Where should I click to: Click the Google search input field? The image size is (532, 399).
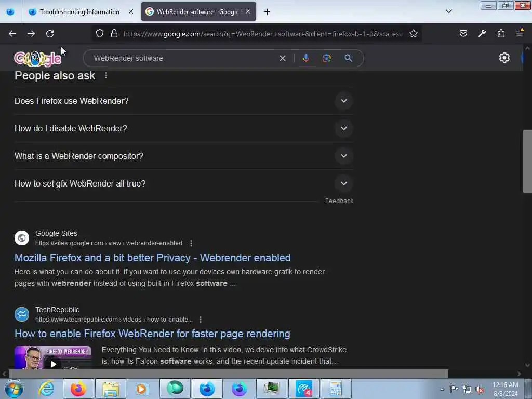(183, 58)
